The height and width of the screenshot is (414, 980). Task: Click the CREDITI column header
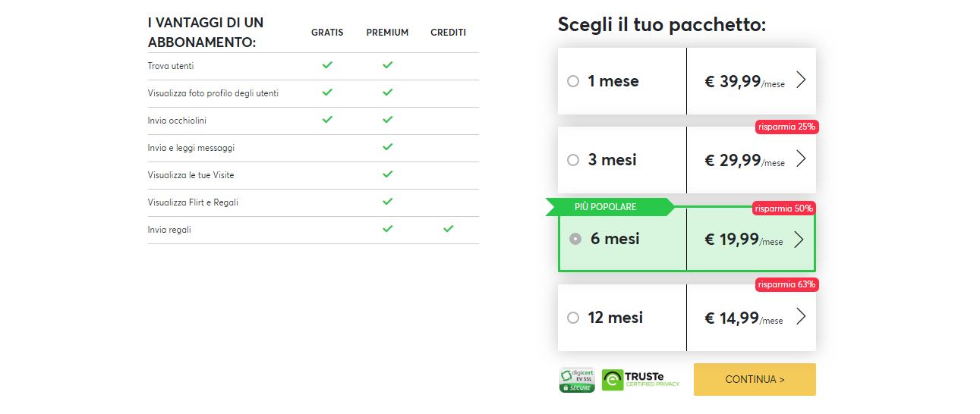tap(448, 33)
